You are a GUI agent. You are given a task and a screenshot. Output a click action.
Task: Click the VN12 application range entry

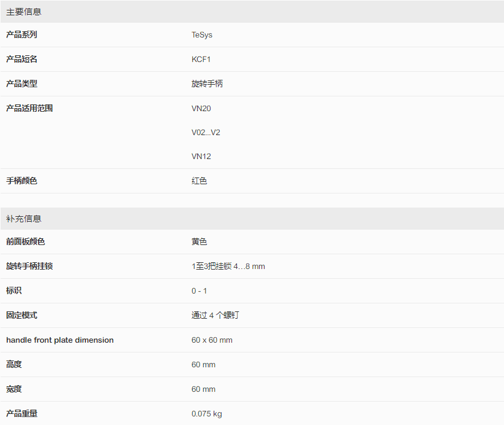point(201,156)
